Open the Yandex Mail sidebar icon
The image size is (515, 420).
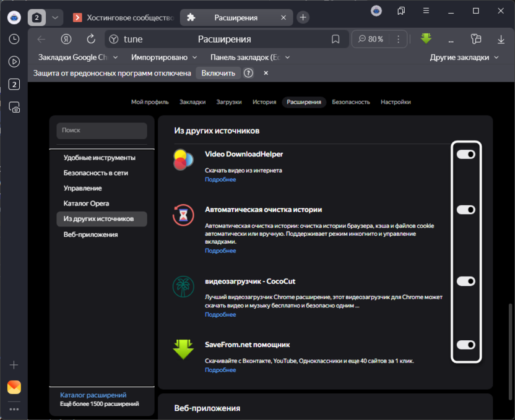14,387
